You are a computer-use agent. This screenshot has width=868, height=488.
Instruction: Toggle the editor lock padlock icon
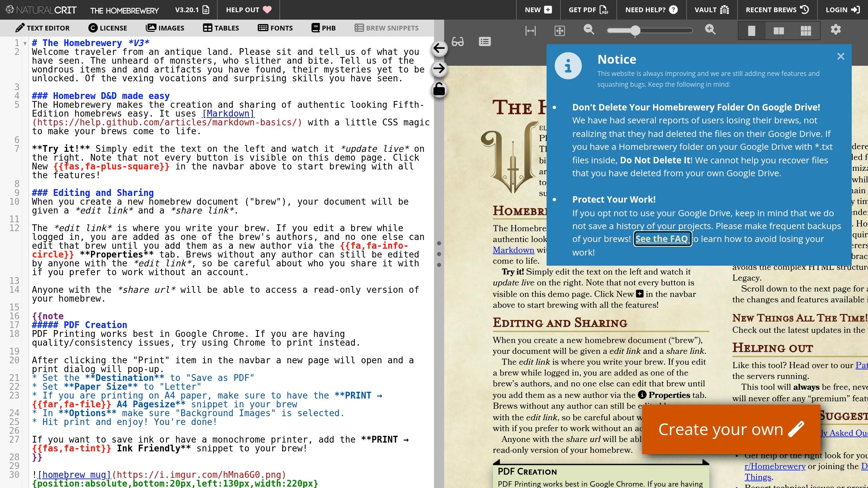[x=439, y=90]
